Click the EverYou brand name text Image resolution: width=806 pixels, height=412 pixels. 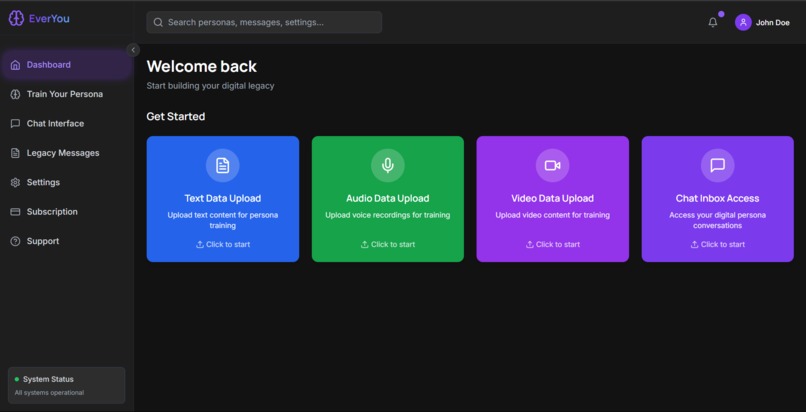(x=49, y=19)
